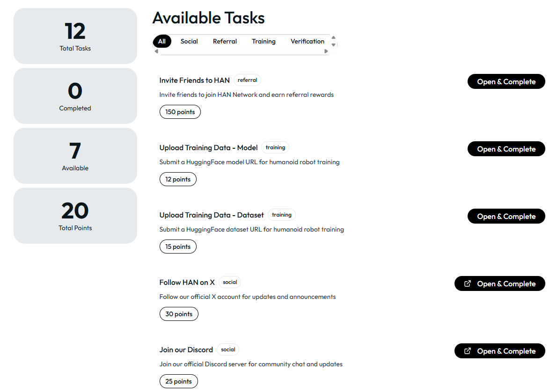Open & Complete the Invite Friends to HAN task
Viewport: 557px width, 392px height.
tap(506, 81)
